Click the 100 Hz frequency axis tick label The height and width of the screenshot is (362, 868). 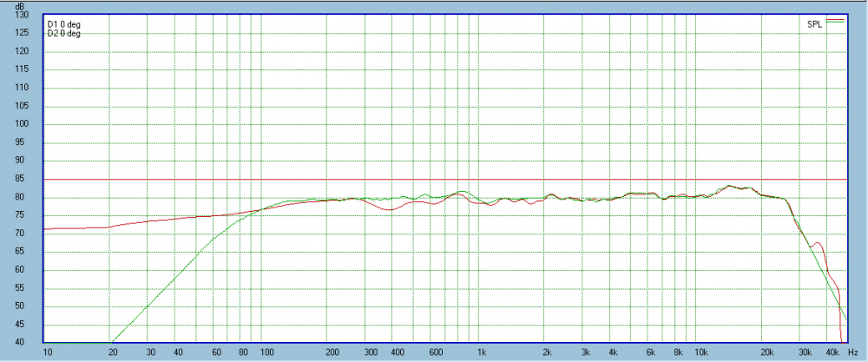pyautogui.click(x=266, y=353)
